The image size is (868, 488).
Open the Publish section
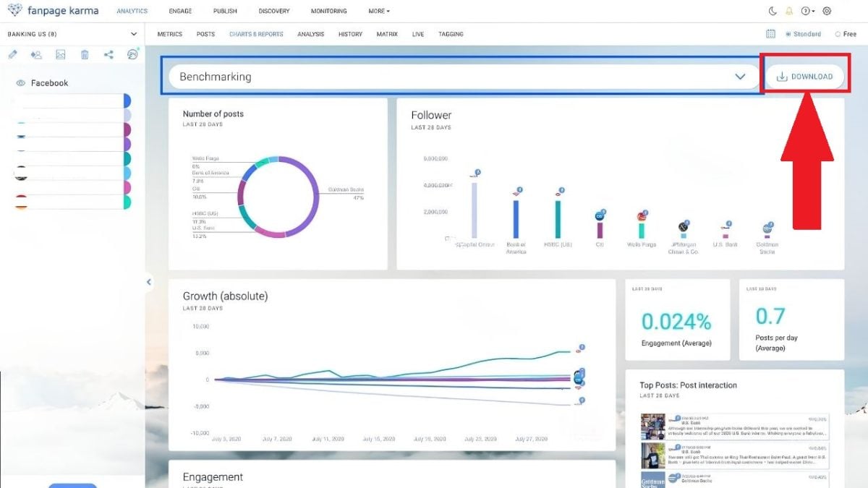point(225,11)
